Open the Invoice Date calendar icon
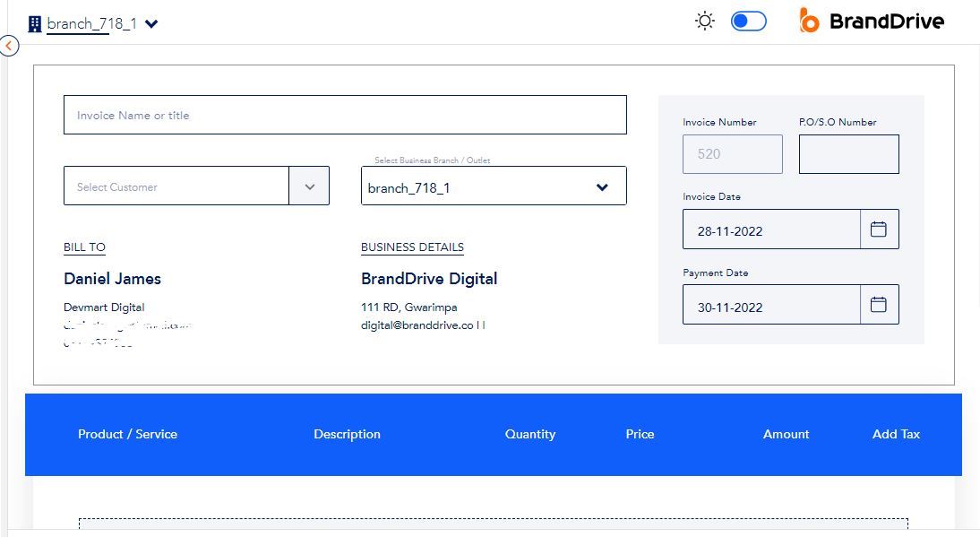The height and width of the screenshot is (537, 980). tap(879, 230)
